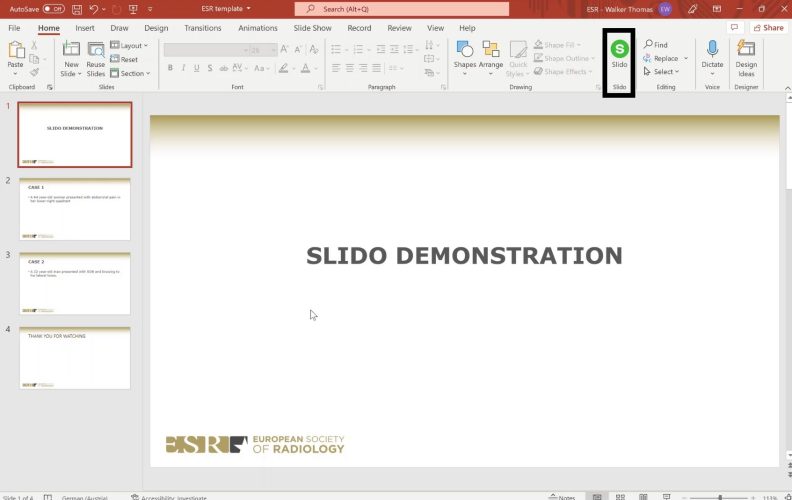Start presentation from beginning icon in title bar
792x500 pixels.
[x=133, y=9]
